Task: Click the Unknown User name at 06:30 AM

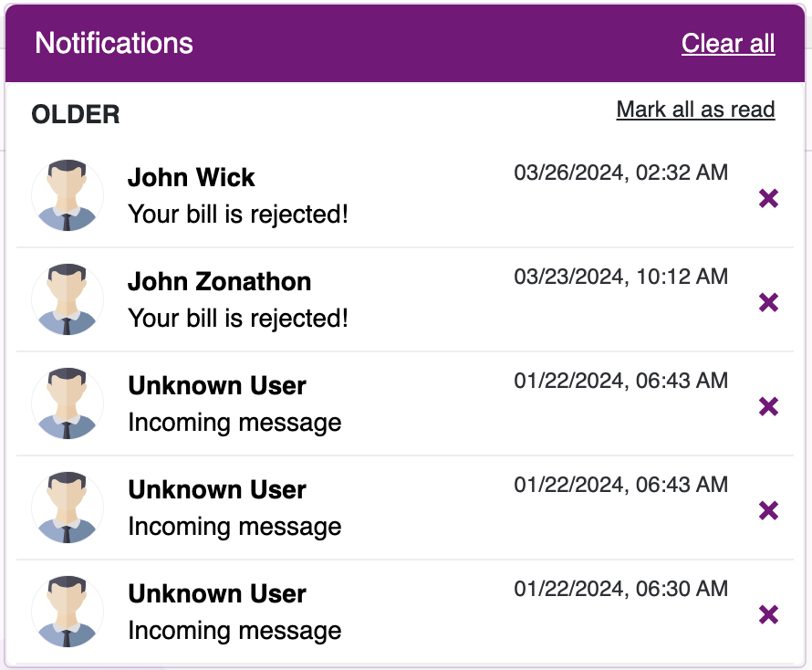Action: tap(217, 594)
